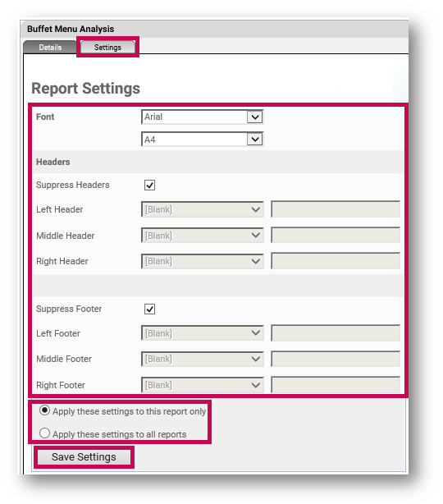The width and height of the screenshot is (443, 504).
Task: Uncheck the Suppress Headers checkbox
Action: 149,186
